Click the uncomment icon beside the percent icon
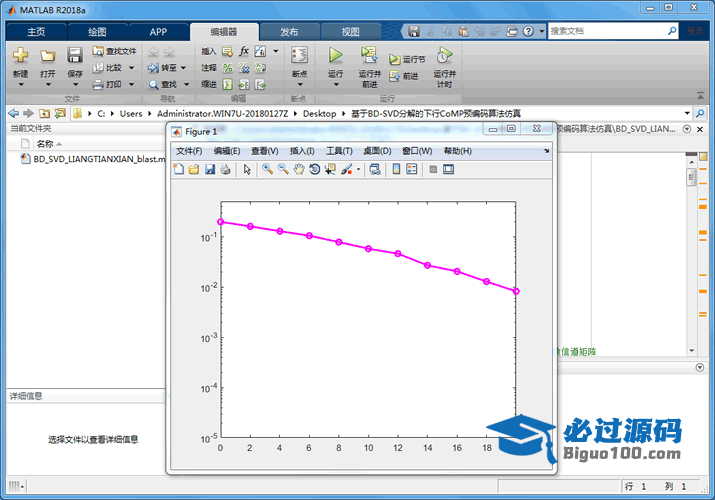715x500 pixels. (x=244, y=68)
